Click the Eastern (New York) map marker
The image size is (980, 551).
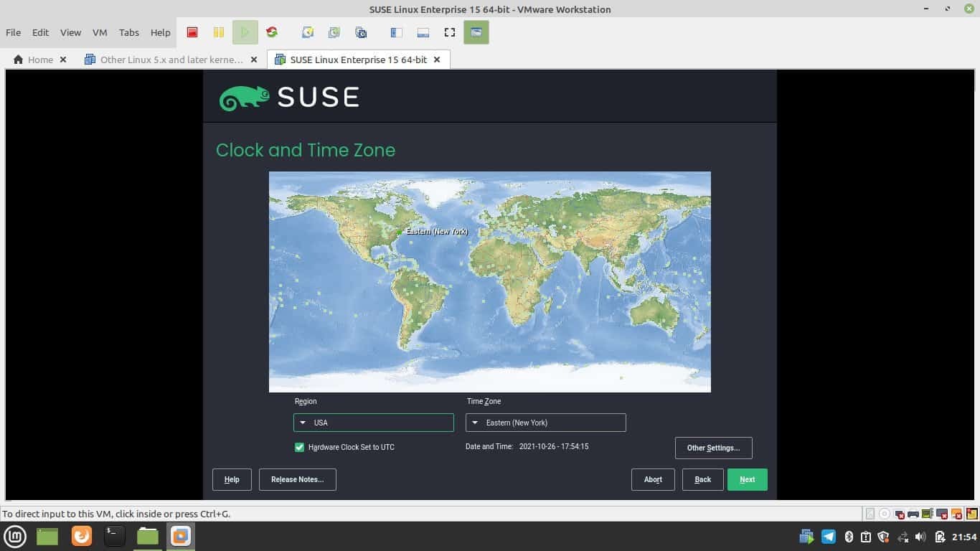point(400,232)
